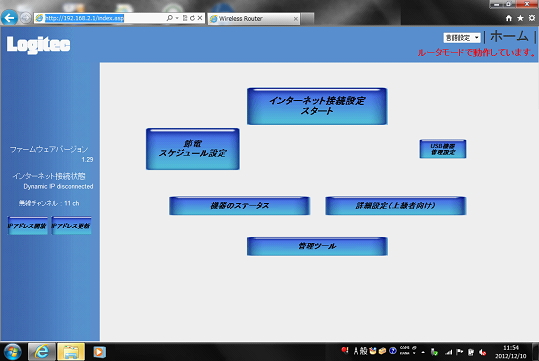The width and height of the screenshot is (539, 361).
Task: Expand the language setting dropdown
Action: 462,37
